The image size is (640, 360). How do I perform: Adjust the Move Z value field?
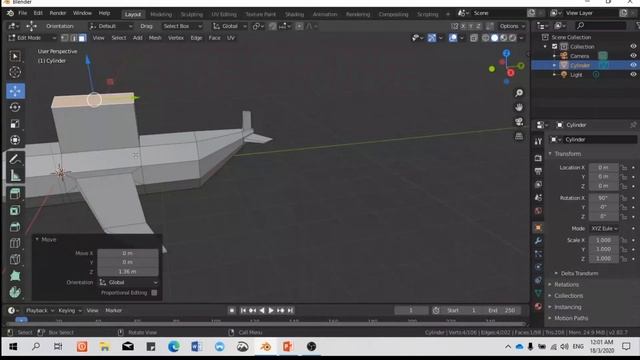pyautogui.click(x=128, y=271)
